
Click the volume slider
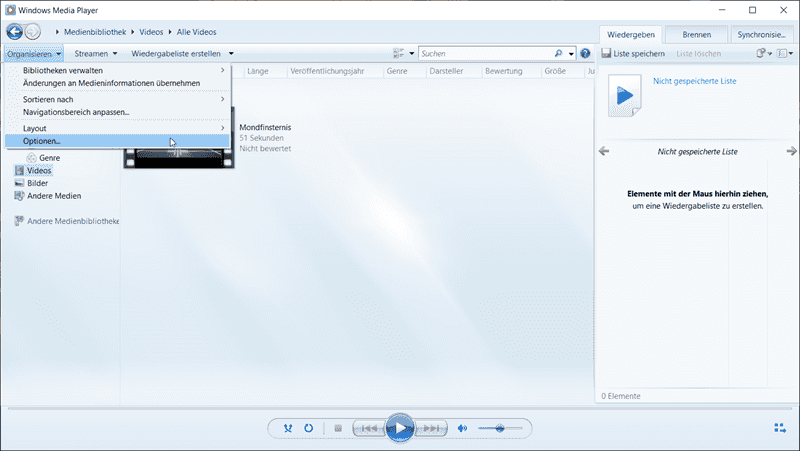(500, 428)
